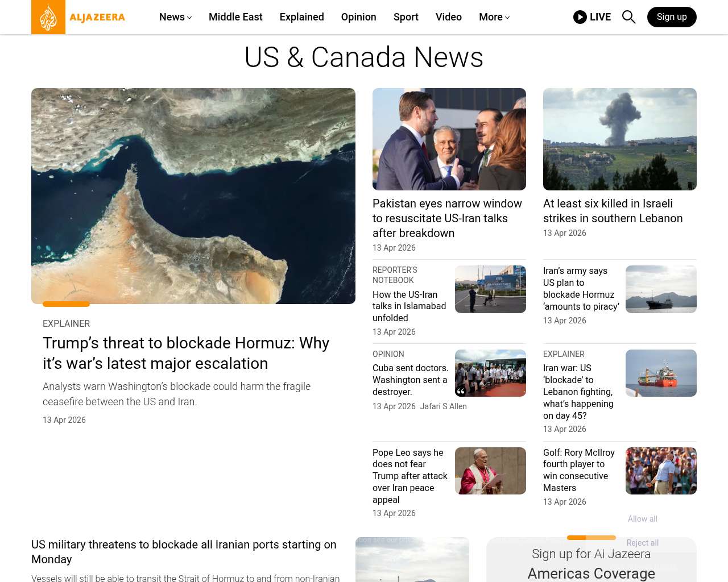728x582 pixels.
Task: Click the Strait of Hormuz satellite image
Action: pos(193,196)
